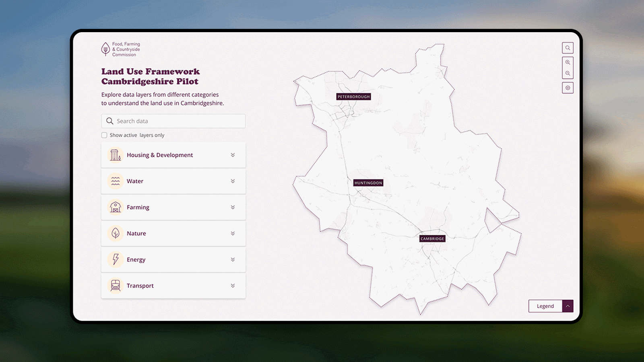Click the Energy lightning bolt icon

coord(115,259)
